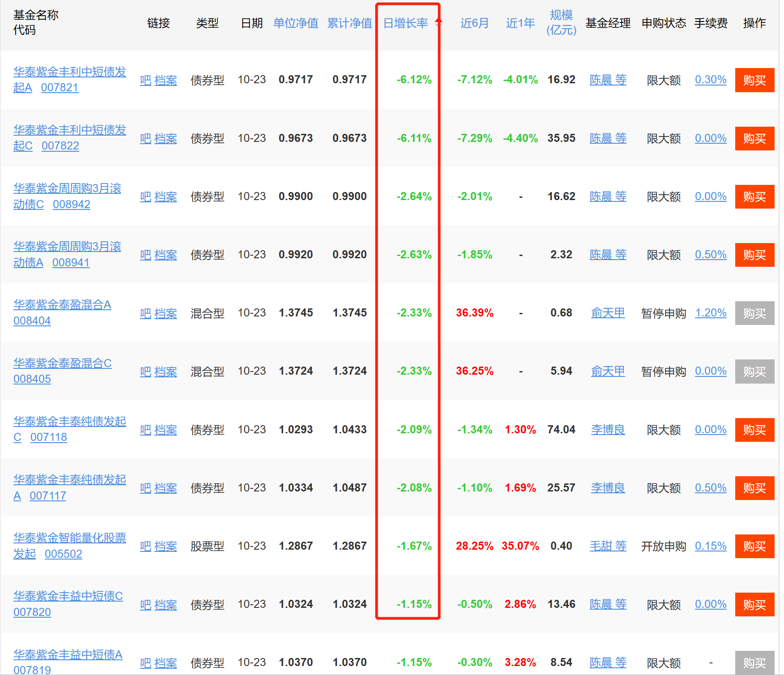Click the 0.15% fee link
The width and height of the screenshot is (784, 675).
(711, 546)
